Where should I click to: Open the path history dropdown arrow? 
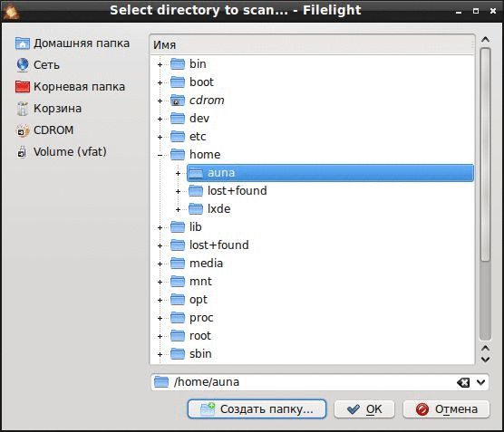pos(480,382)
